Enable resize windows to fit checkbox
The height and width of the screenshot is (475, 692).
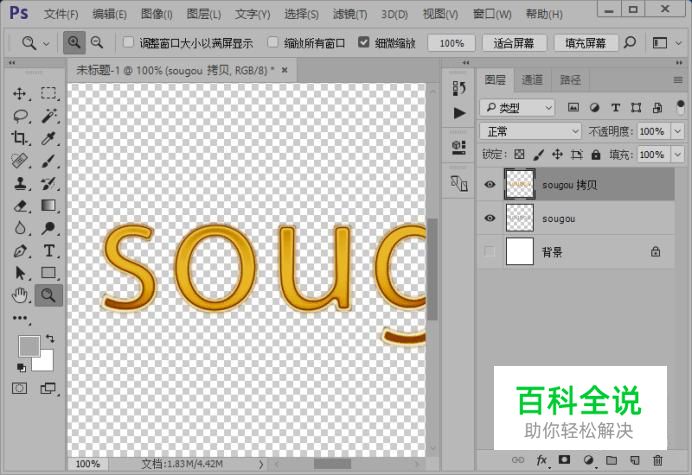pos(128,42)
